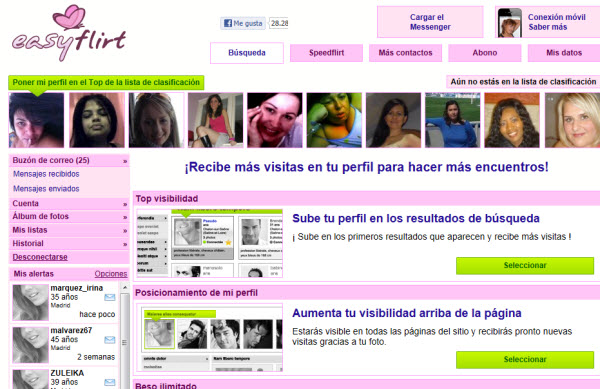
Task: Click the Top visibilidad preview image
Action: (x=209, y=243)
